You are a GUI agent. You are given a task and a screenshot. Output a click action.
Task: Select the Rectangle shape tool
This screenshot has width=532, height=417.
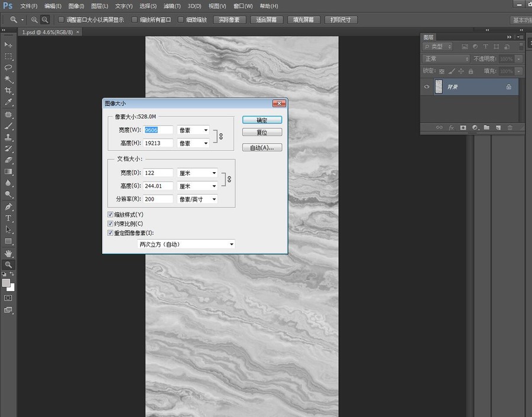[8, 241]
